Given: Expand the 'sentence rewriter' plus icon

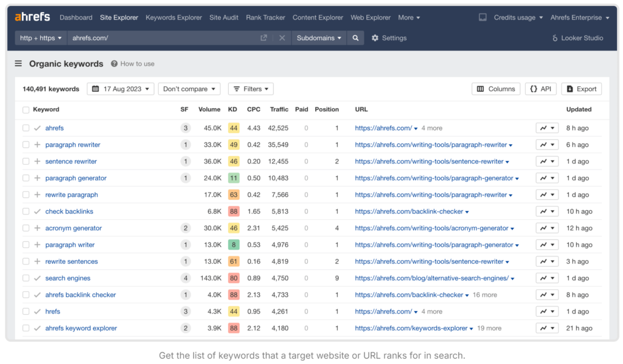Looking at the screenshot, I should coord(37,161).
